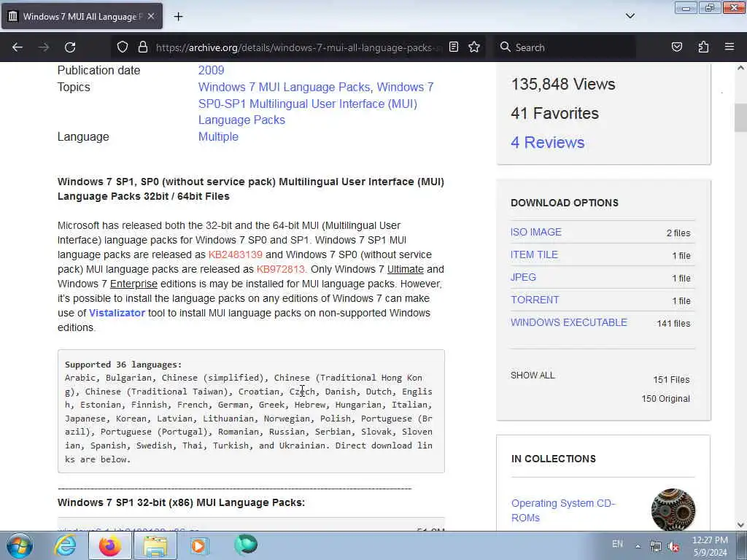Open Windows Start menu

click(x=20, y=545)
